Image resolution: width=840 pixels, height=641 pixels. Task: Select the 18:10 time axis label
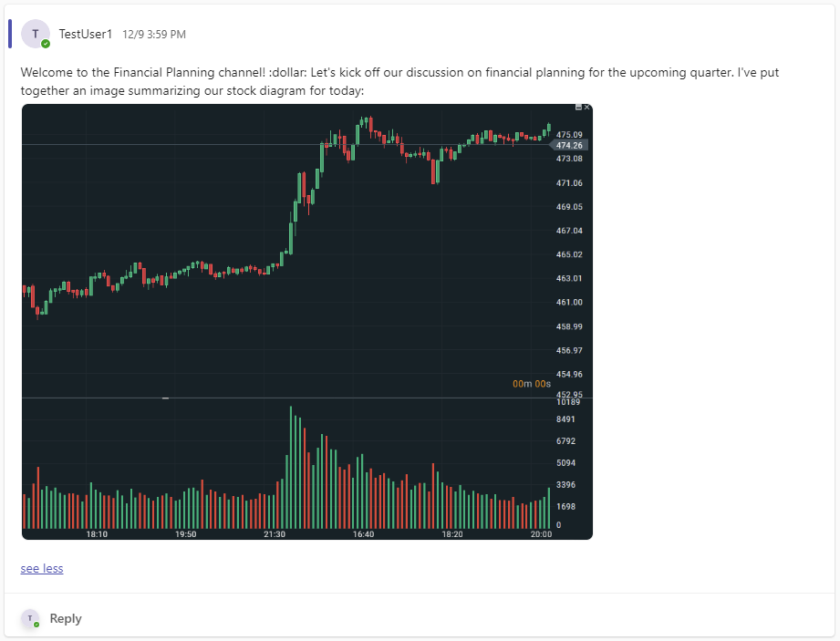[x=97, y=534]
